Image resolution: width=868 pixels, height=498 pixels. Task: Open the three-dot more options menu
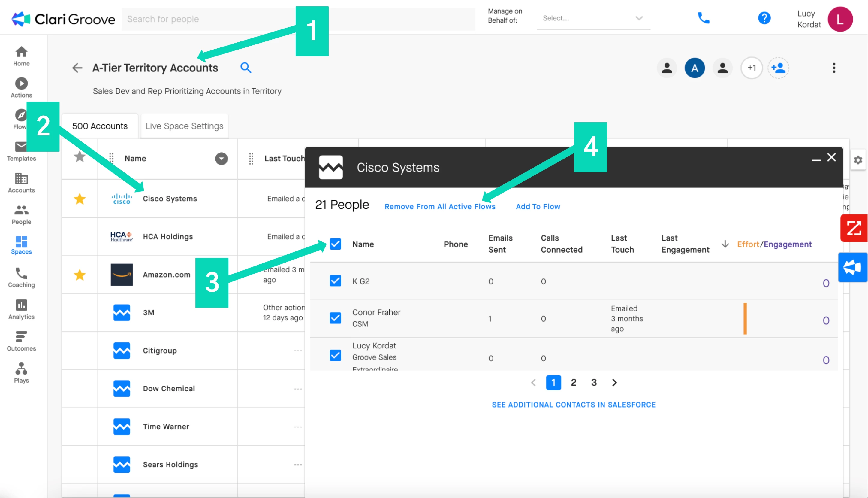point(834,68)
